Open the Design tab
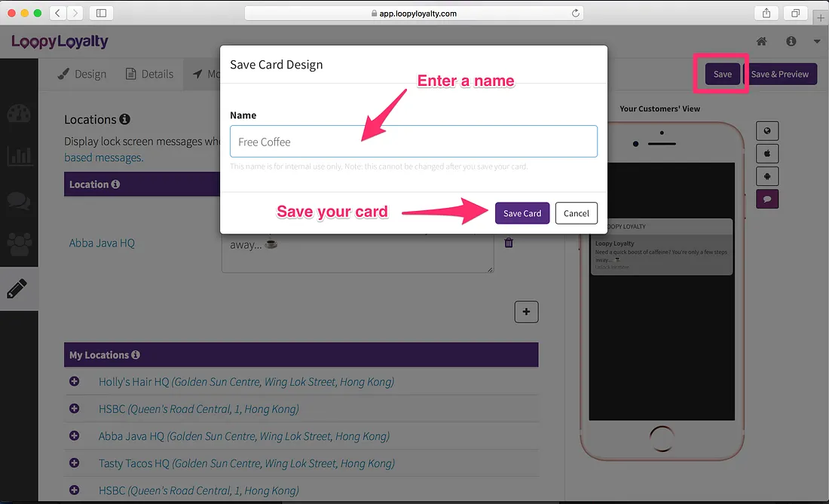829x504 pixels. point(82,74)
